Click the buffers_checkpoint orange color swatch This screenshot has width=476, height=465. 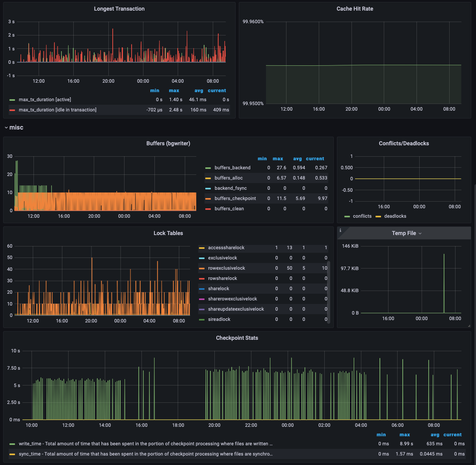[208, 199]
